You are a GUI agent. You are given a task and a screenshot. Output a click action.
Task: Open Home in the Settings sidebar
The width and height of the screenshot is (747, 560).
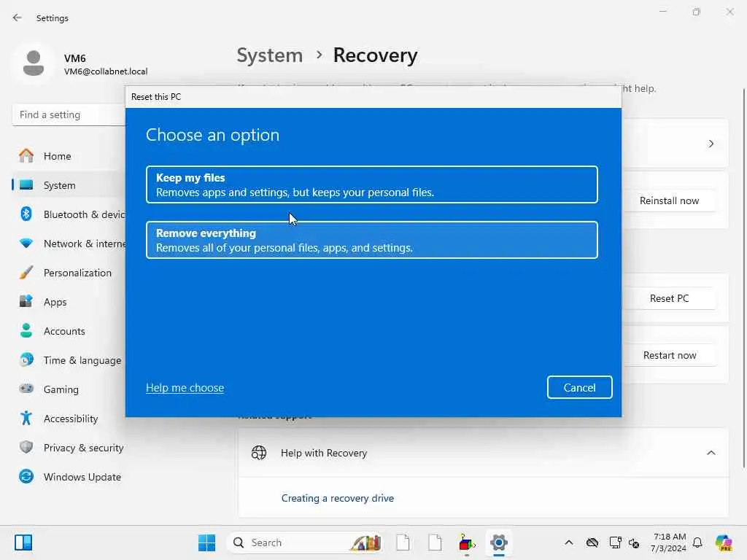[57, 156]
